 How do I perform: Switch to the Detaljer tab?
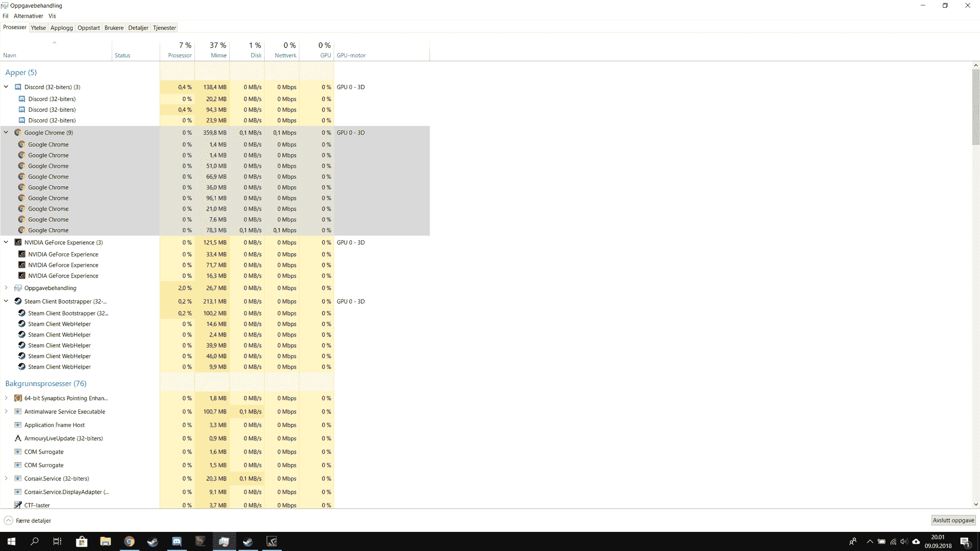coord(138,28)
